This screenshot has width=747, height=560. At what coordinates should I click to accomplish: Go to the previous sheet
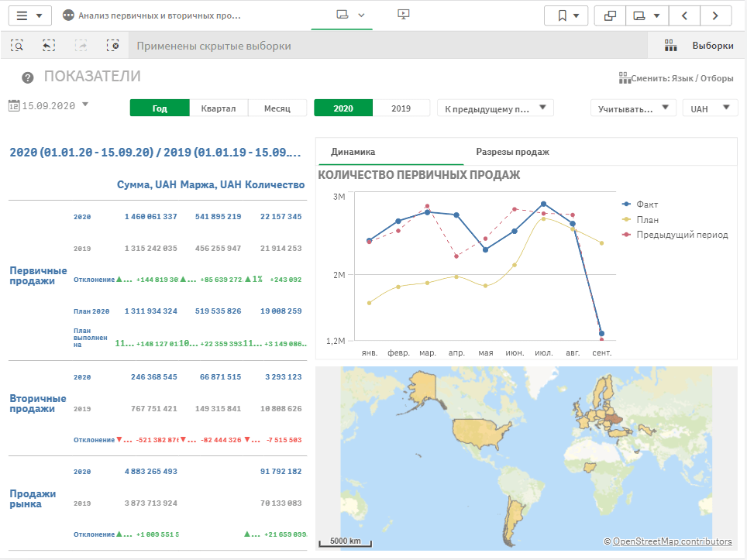[x=684, y=15]
